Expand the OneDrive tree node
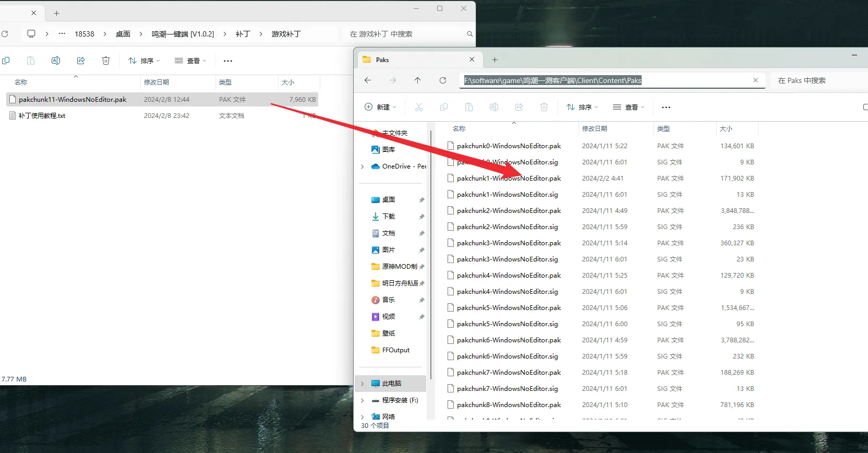868x453 pixels. (363, 166)
